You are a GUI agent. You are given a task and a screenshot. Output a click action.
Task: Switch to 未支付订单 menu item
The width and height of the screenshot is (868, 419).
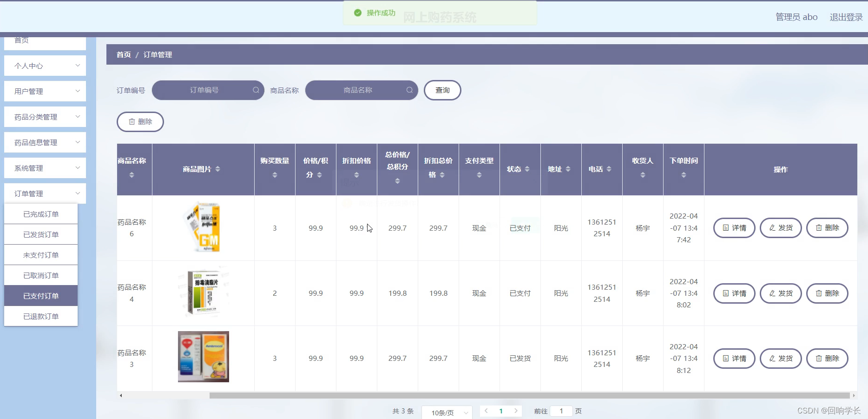[x=40, y=254]
